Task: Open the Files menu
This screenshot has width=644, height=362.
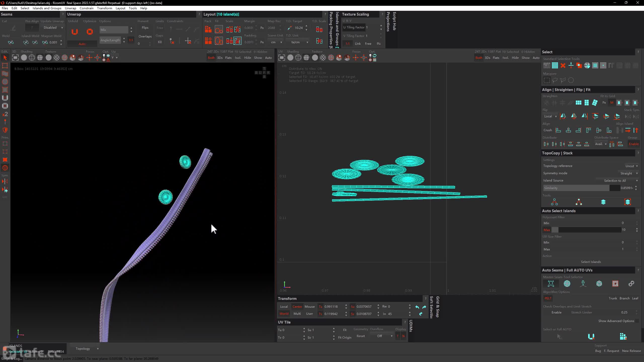Action: [5, 8]
